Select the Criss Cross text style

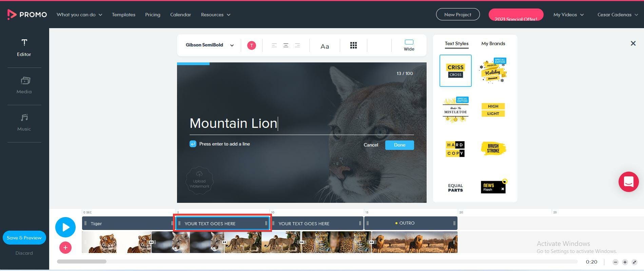pyautogui.click(x=455, y=71)
